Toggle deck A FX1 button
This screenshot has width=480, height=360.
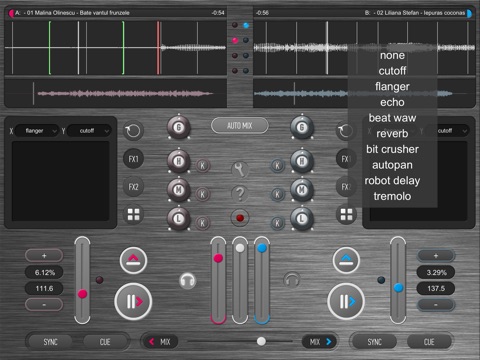pos(133,159)
